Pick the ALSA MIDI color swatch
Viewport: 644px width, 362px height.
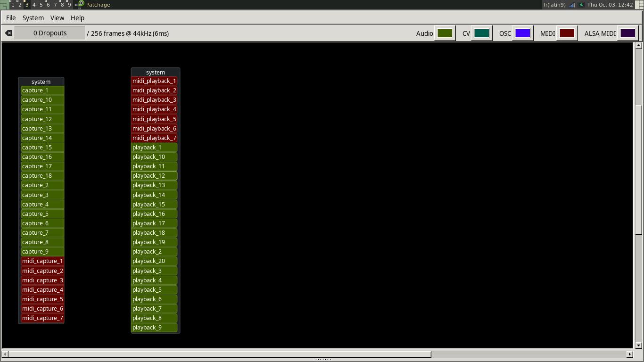627,33
